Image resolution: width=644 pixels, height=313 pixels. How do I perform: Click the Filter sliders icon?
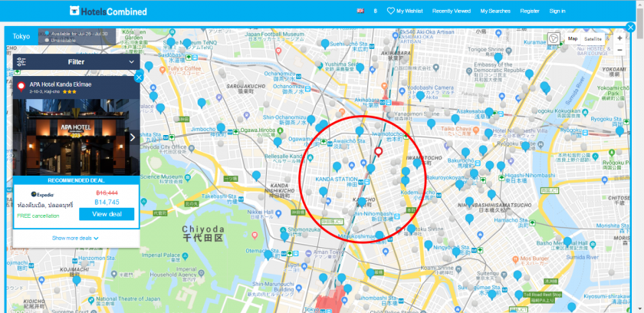[x=21, y=62]
